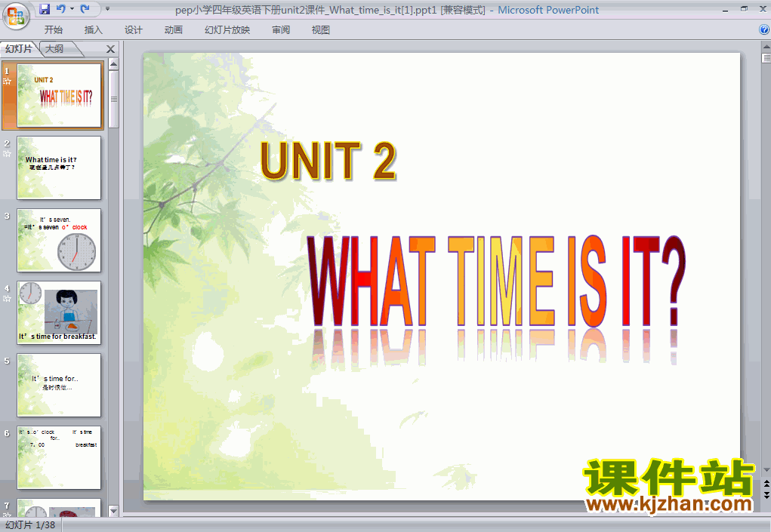Click the slide view scrollbar thumb
The width and height of the screenshot is (771, 532).
766,58
